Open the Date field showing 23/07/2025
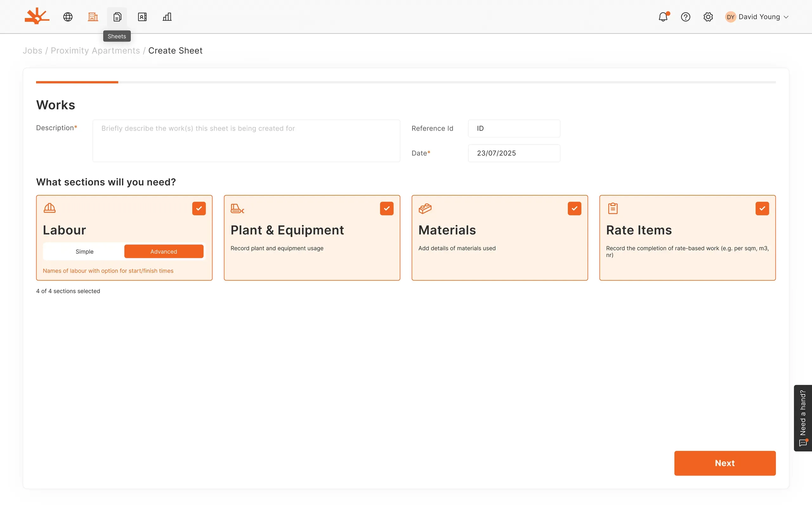 514,153
